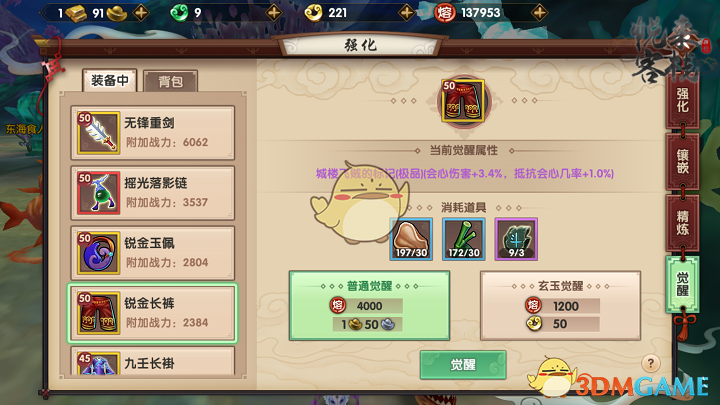
Task: Select 摇光落影链 in equipment list
Action: 152,193
